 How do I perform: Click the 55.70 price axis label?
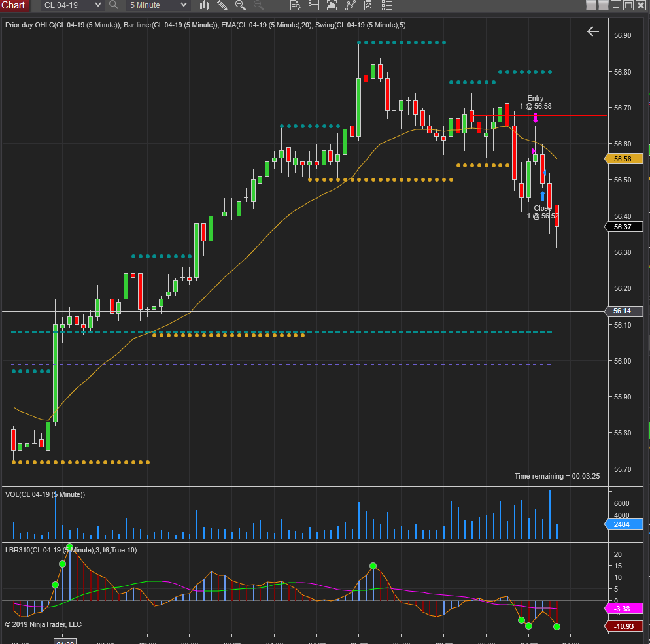coord(623,469)
